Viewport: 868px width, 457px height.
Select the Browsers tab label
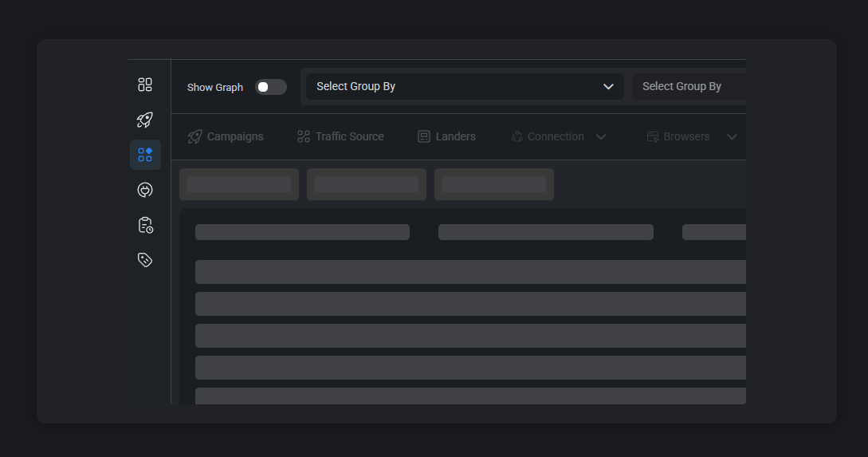click(x=686, y=136)
